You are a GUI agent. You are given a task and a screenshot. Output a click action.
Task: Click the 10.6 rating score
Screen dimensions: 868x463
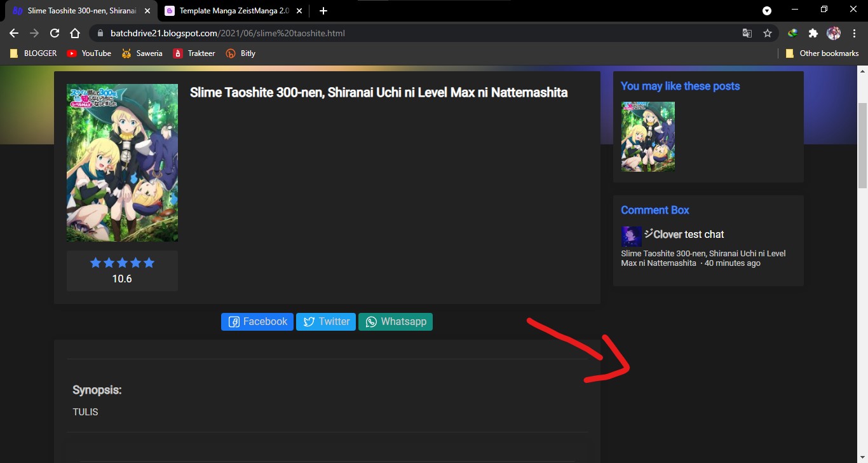(122, 279)
